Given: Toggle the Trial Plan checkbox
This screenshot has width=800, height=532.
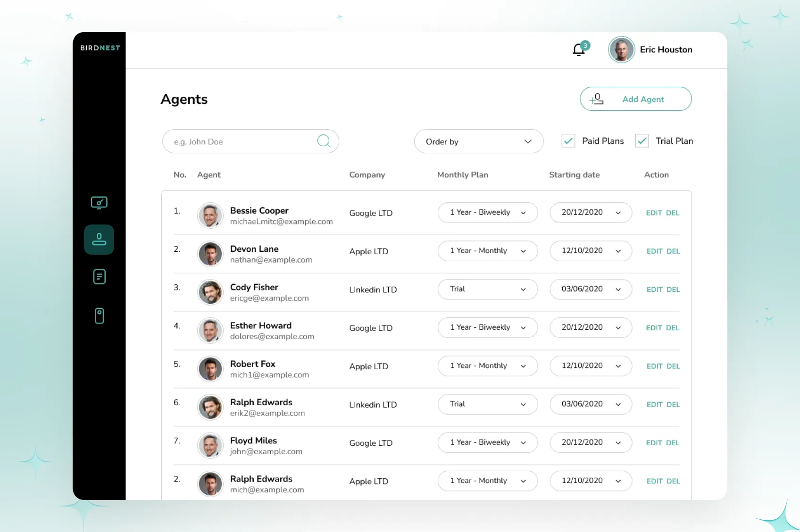Looking at the screenshot, I should click(x=642, y=141).
